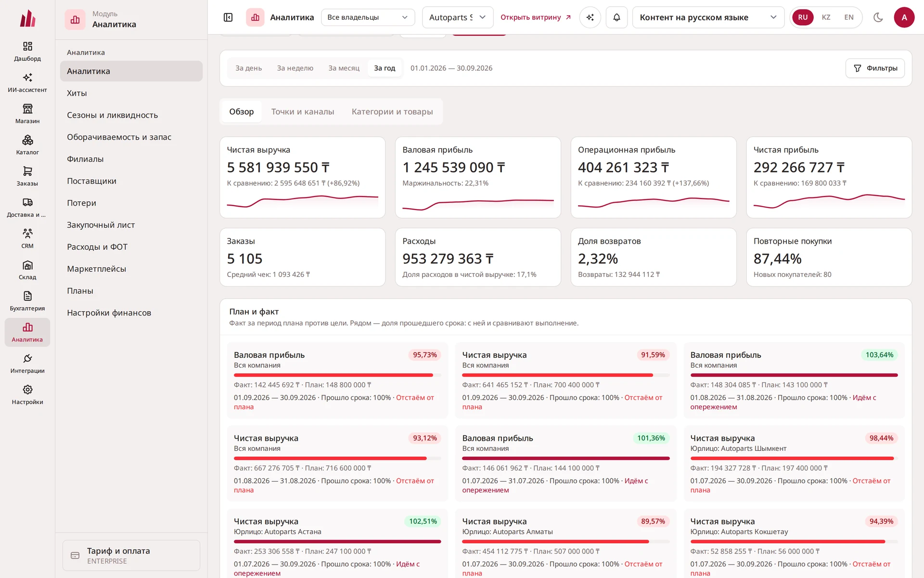Screen dimensions: 924x578
Task: Click the Открыть витрину link
Action: (535, 17)
